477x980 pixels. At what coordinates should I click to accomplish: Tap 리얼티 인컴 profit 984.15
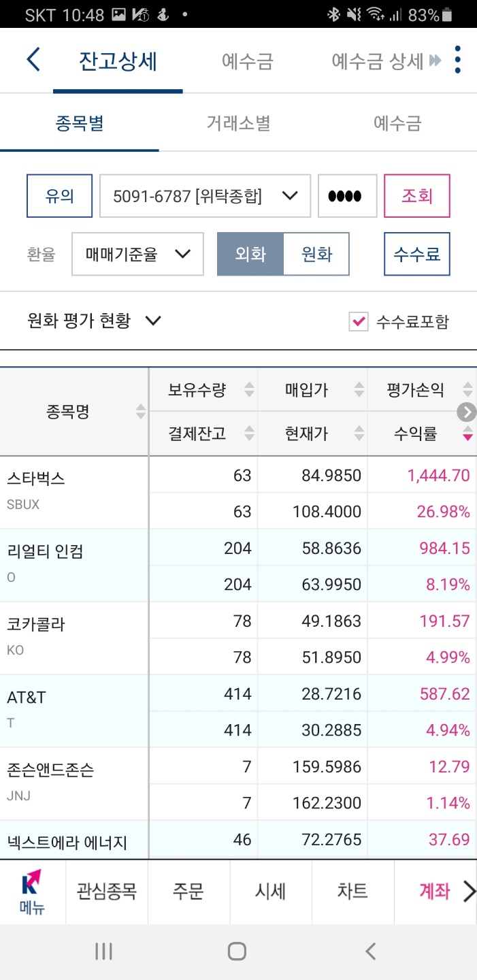445,548
